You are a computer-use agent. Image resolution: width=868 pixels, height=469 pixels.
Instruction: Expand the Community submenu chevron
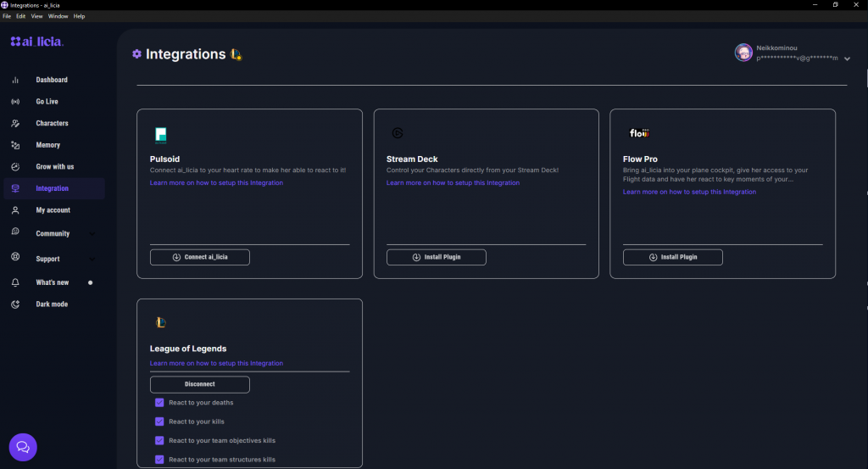click(92, 234)
